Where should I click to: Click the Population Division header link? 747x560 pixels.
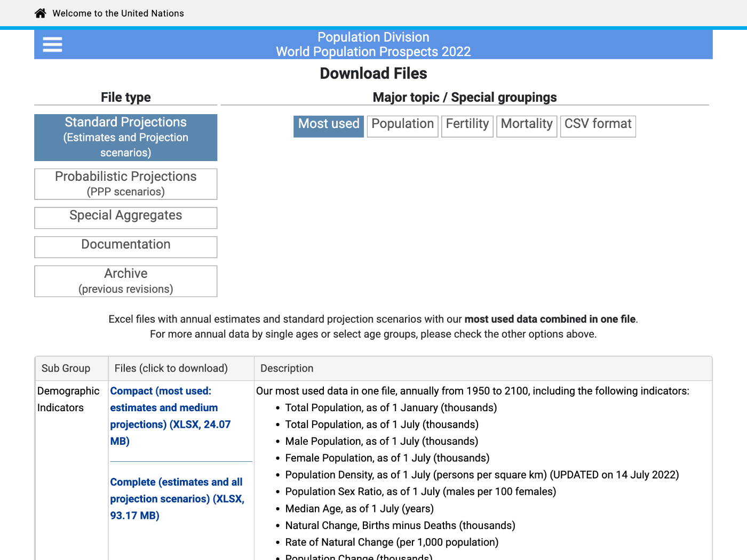click(x=373, y=37)
